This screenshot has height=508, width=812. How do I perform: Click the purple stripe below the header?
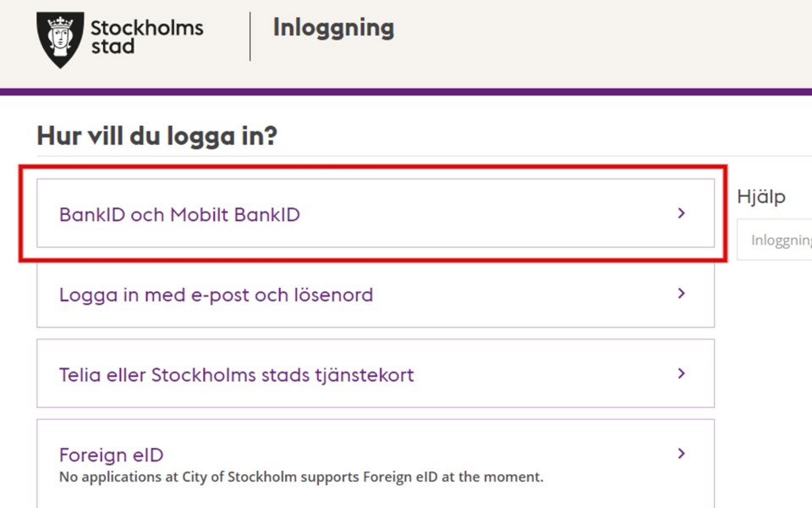(406, 91)
